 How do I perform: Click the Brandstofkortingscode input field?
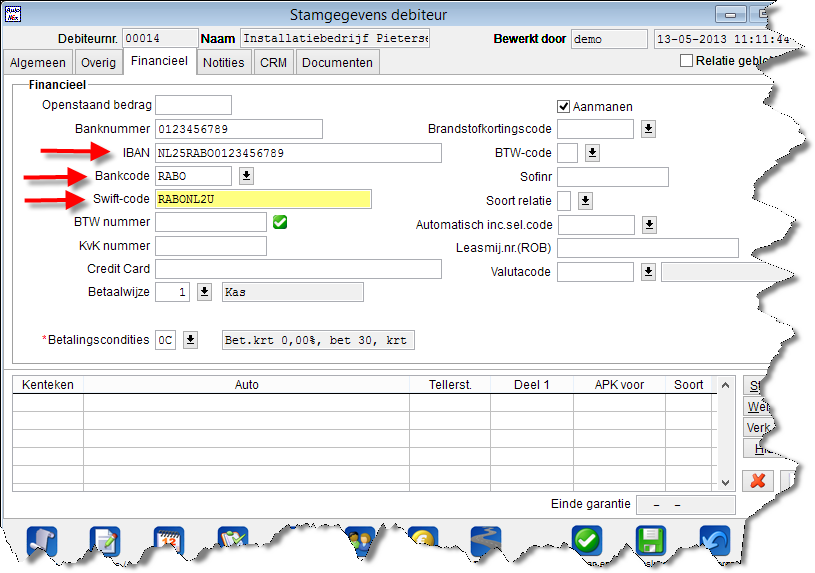596,129
